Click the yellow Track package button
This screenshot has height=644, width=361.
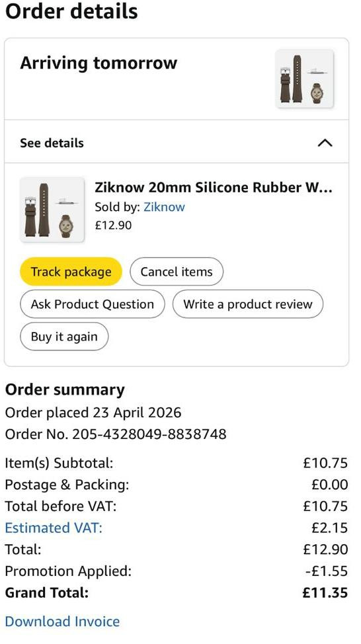(71, 272)
